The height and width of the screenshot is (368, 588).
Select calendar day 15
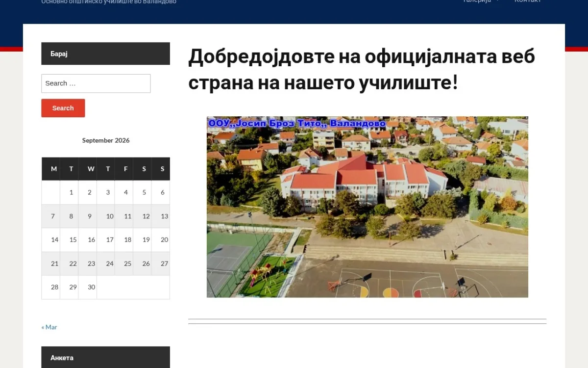tap(69, 240)
